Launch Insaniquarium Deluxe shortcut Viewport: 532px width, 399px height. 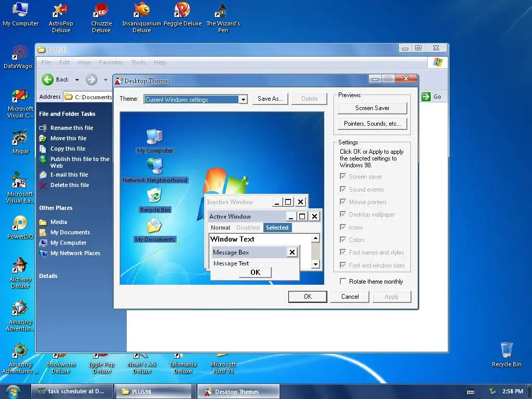pos(141,18)
